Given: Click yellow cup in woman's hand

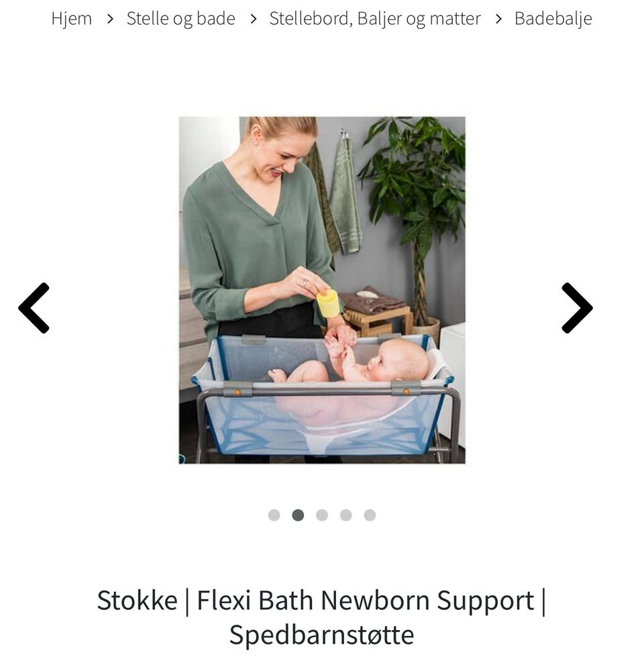Looking at the screenshot, I should point(328,303).
